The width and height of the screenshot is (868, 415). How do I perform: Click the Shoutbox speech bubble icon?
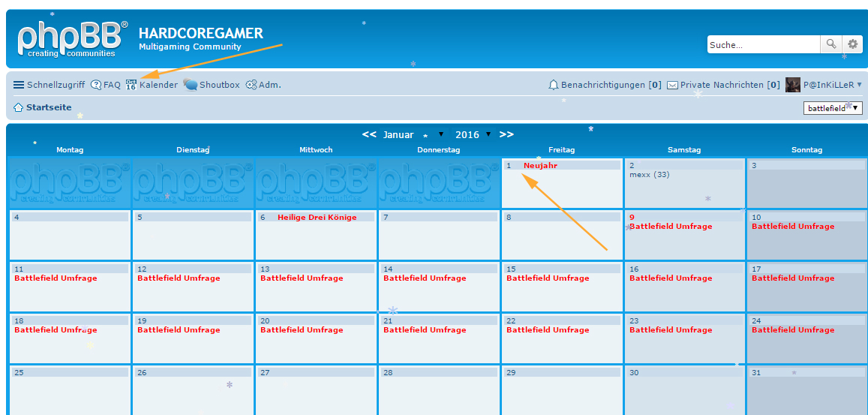coord(191,85)
